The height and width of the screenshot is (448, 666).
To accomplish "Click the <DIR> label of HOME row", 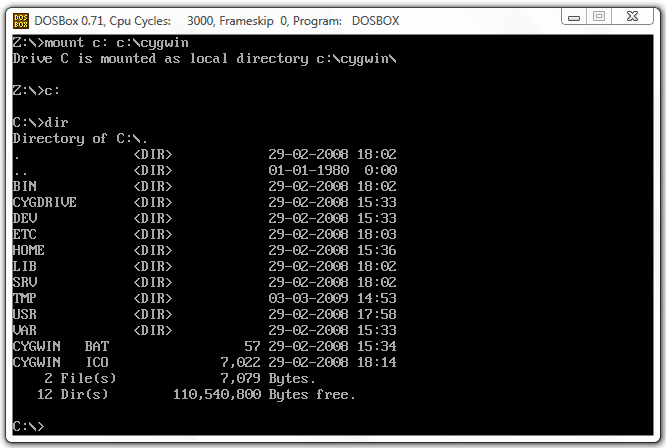I will 153,250.
